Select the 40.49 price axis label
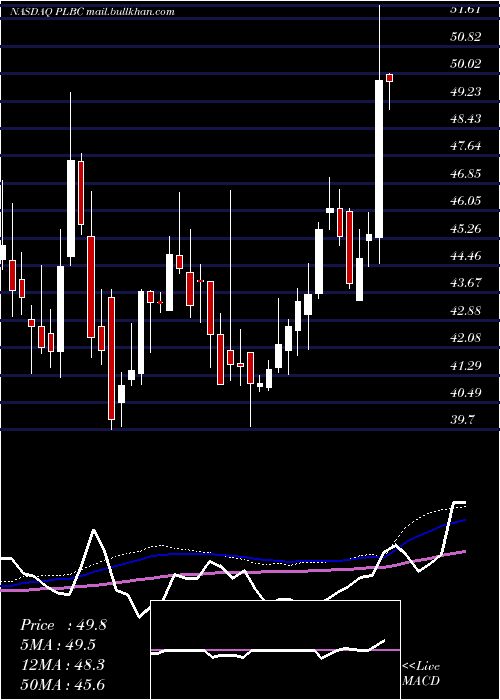Viewport: 500px width, 700px height. pyautogui.click(x=466, y=393)
